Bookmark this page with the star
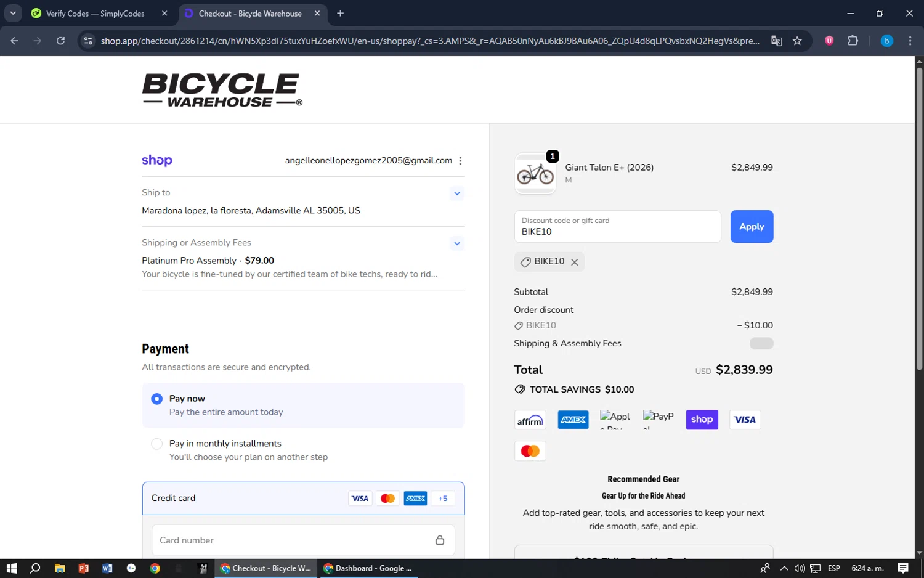 pos(797,41)
